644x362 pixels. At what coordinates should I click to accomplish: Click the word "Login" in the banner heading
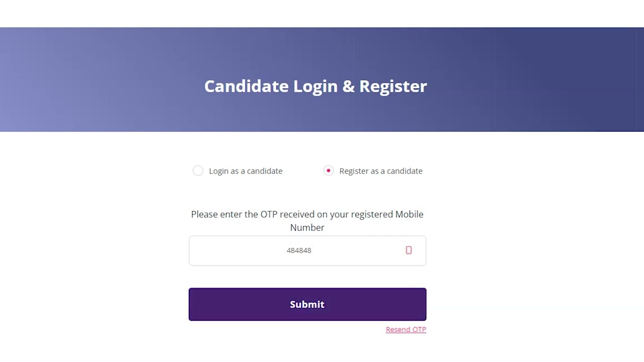pyautogui.click(x=315, y=86)
